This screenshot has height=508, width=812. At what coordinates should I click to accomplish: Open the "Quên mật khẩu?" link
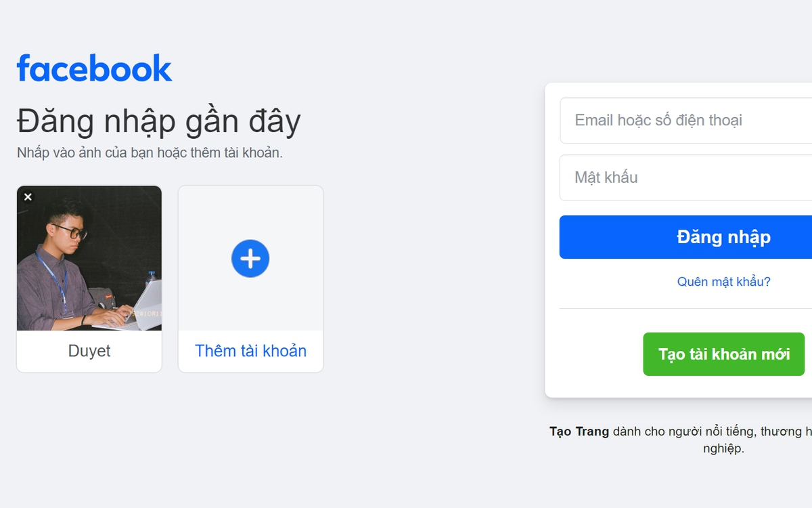coord(723,282)
